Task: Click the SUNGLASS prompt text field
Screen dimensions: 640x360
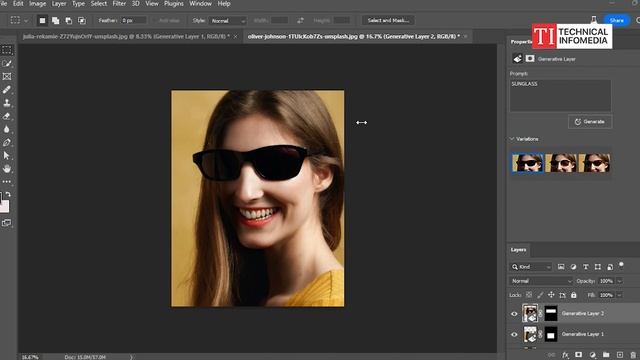Action: [560, 96]
